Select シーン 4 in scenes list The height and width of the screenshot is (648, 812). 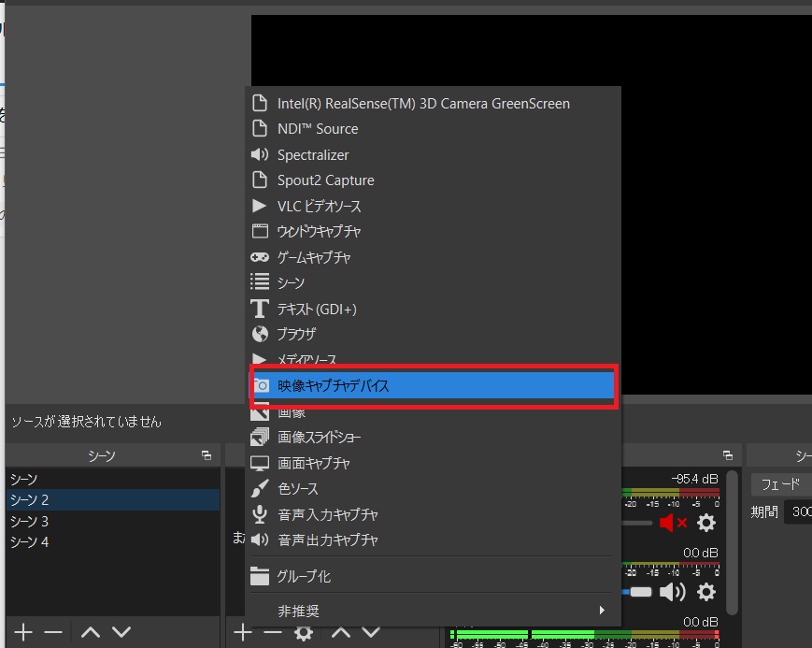click(x=112, y=541)
